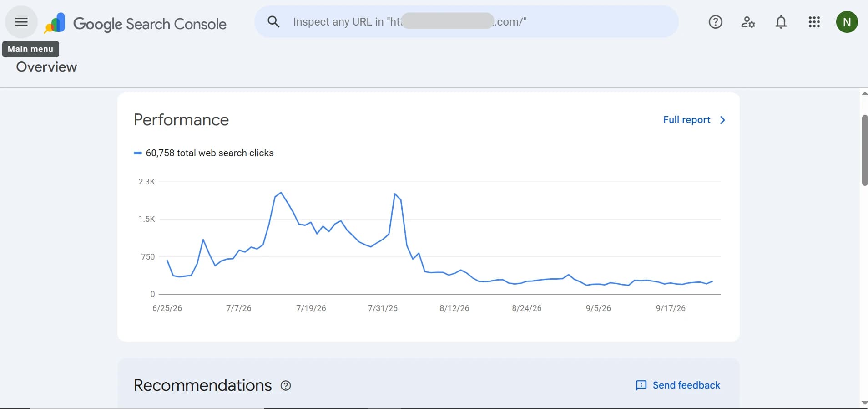868x409 pixels.
Task: Click the blue legend marker for clicks
Action: pos(138,153)
